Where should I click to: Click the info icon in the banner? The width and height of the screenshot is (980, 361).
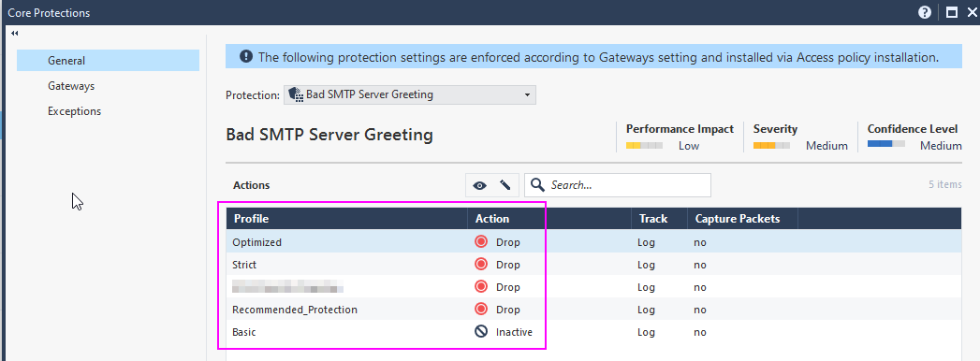247,57
